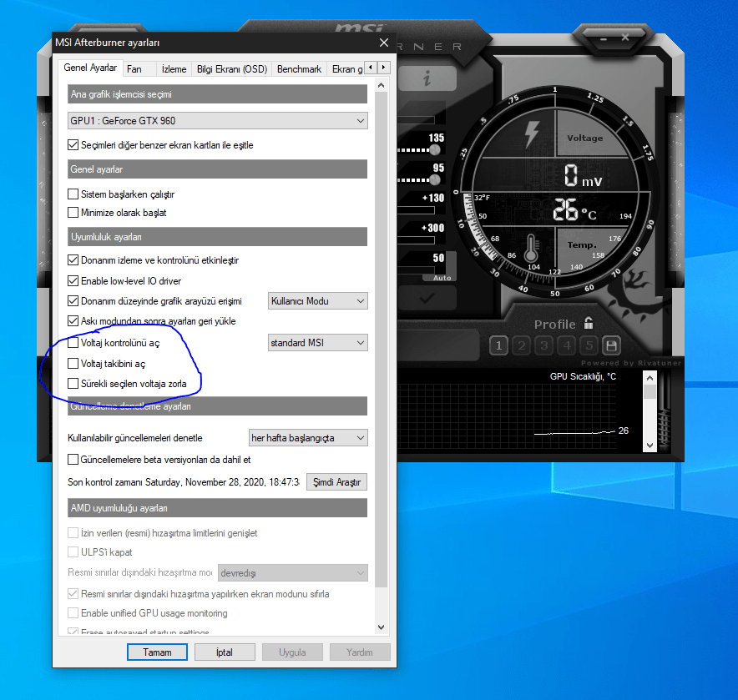Viewport: 738px width, 700px height.
Task: Click the İptal button
Action: coord(225,652)
